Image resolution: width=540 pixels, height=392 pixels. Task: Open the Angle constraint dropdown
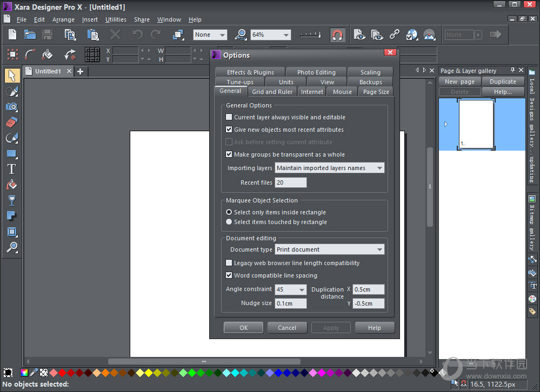pos(291,289)
